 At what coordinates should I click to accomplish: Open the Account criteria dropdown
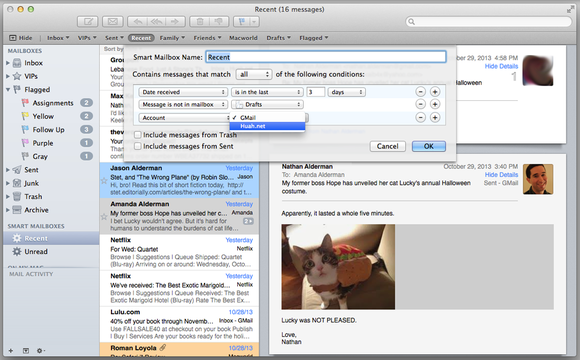point(185,118)
